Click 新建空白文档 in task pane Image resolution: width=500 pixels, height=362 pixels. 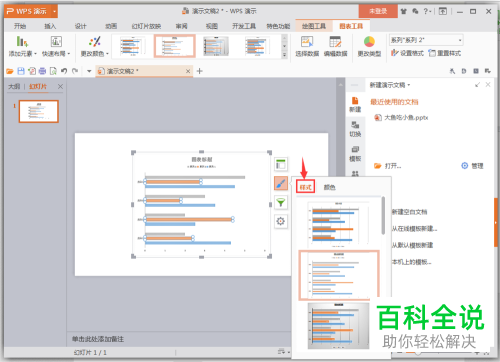click(x=409, y=212)
